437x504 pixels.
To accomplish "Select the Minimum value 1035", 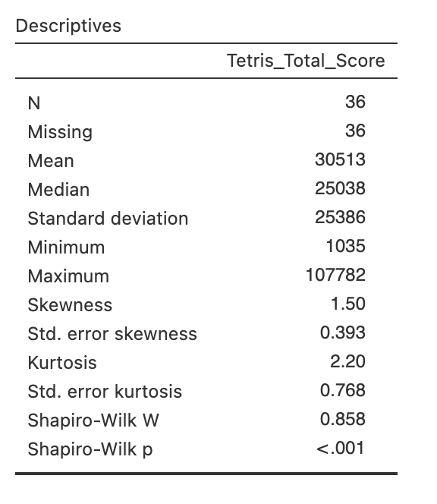I will (346, 246).
